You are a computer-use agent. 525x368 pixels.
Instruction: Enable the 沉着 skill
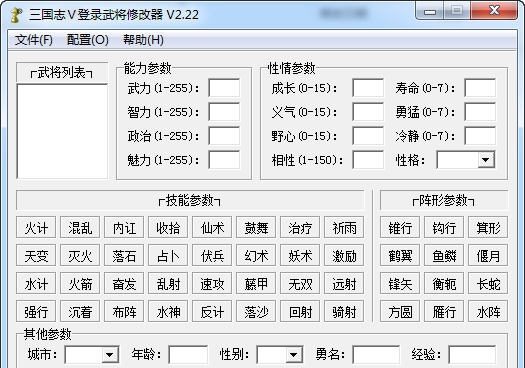point(80,311)
